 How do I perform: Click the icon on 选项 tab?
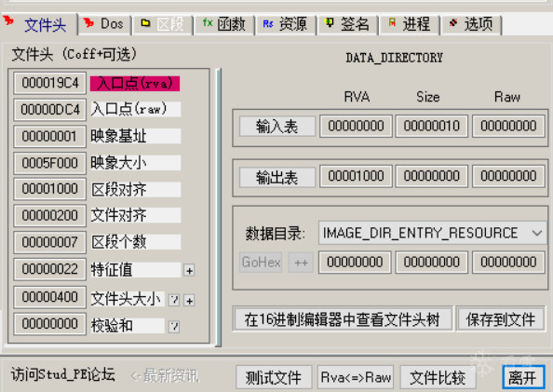coord(453,23)
